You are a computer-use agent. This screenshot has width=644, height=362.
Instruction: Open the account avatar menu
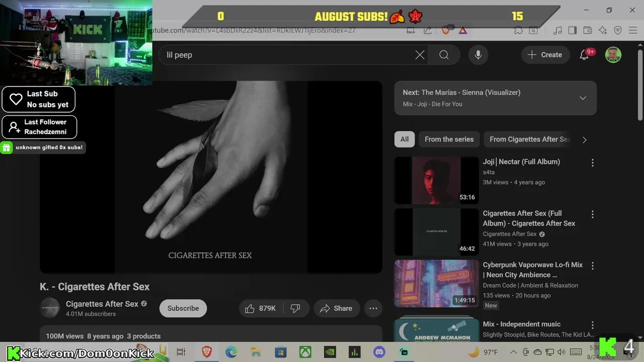tap(613, 55)
